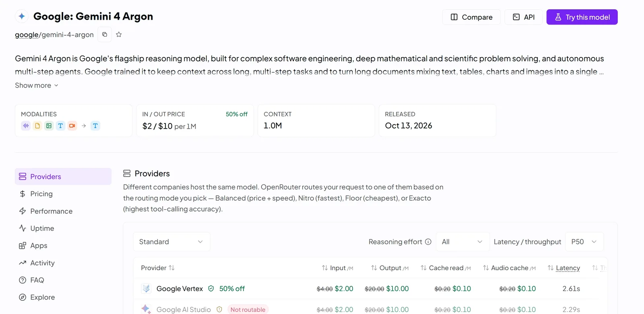644x314 pixels.
Task: Copy the google/gemini-4-argon model slug
Action: pyautogui.click(x=105, y=35)
